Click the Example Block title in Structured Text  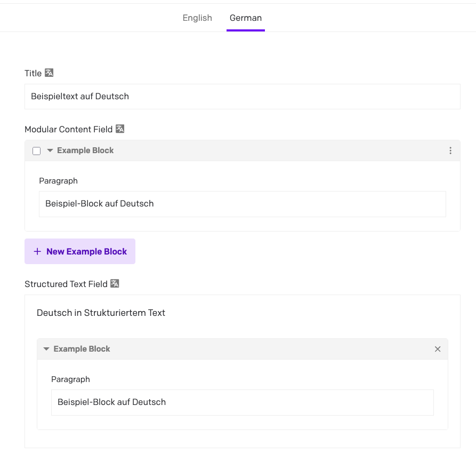tap(82, 349)
